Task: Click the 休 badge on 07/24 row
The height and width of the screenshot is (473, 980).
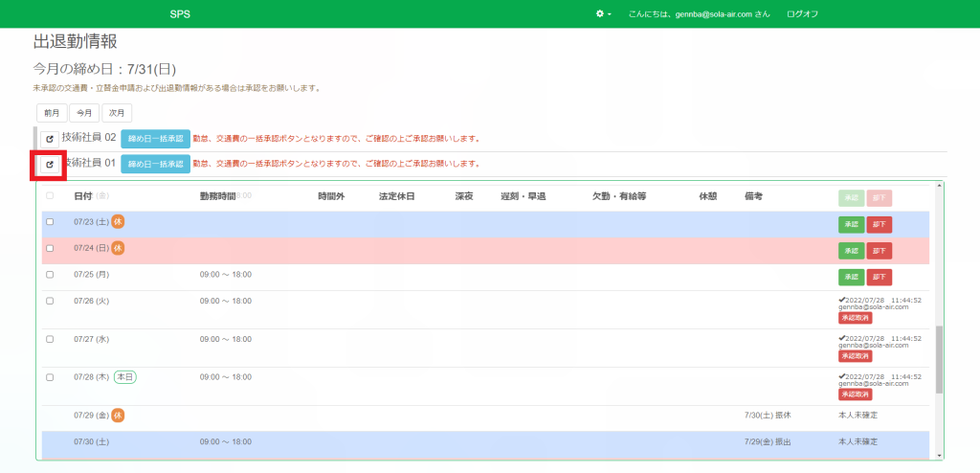Action: (118, 248)
